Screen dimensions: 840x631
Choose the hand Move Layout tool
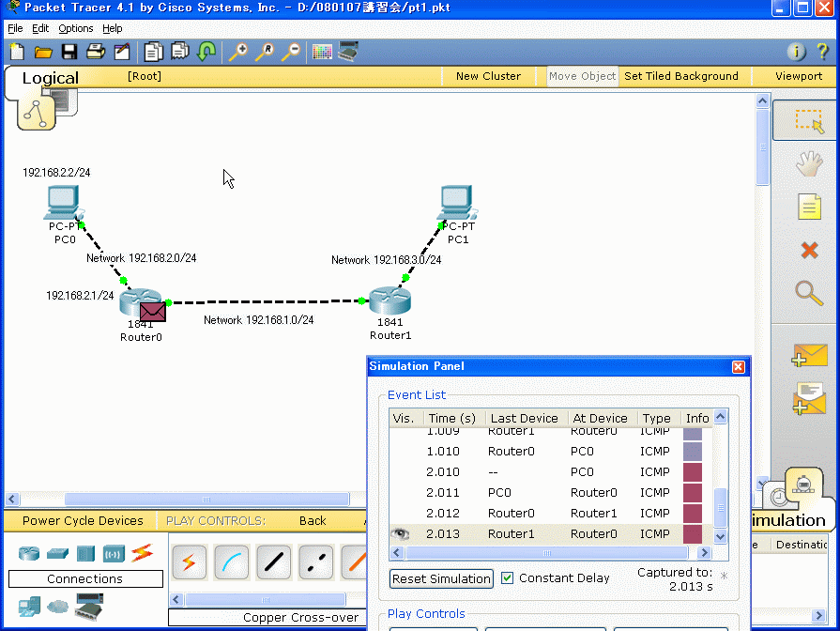tap(809, 164)
